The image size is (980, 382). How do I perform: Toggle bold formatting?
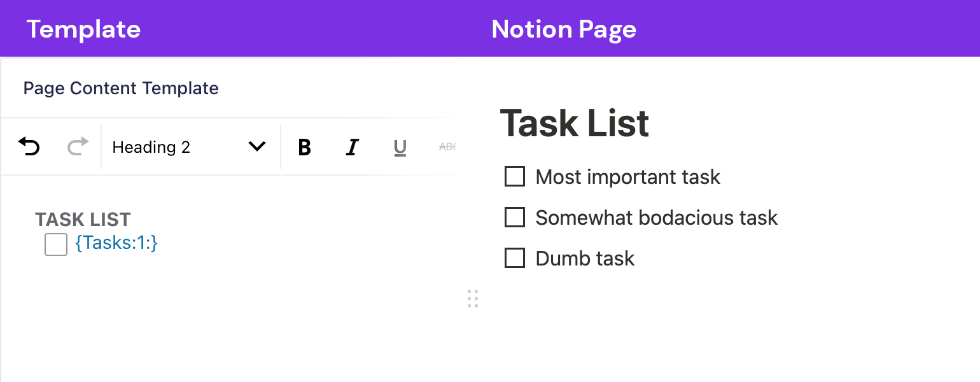[x=305, y=148]
